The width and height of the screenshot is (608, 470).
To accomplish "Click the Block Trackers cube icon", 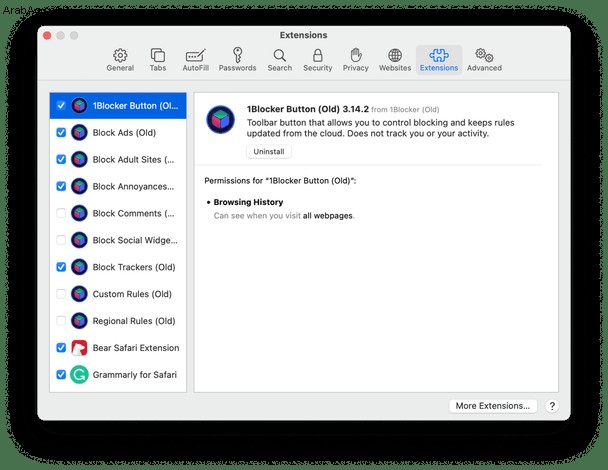I will 79,267.
